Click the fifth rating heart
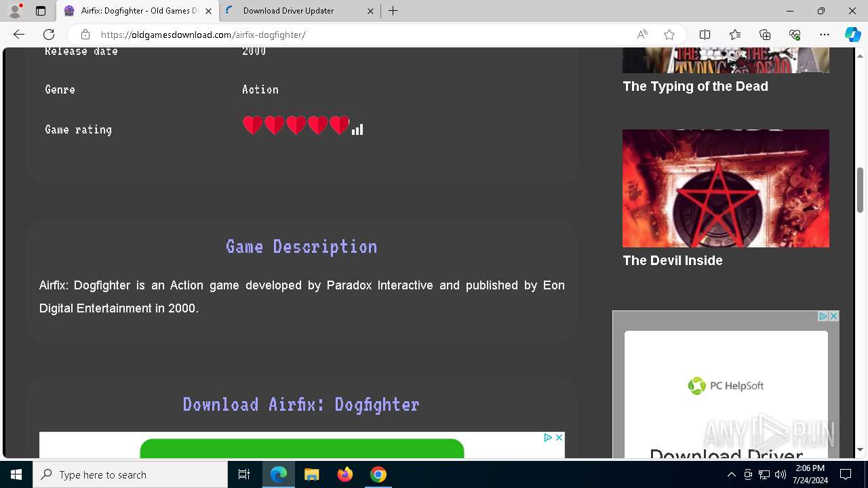Screen dimensions: 868x488 340,125
